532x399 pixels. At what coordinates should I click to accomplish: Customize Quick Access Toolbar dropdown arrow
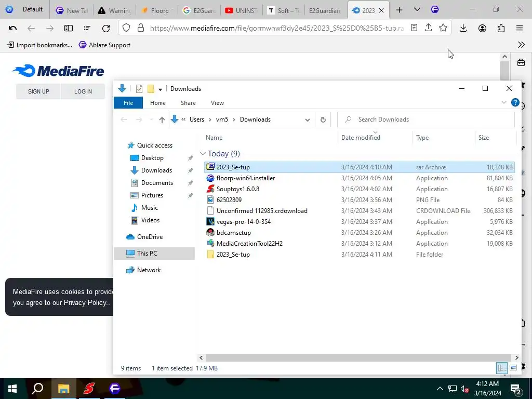(x=160, y=89)
